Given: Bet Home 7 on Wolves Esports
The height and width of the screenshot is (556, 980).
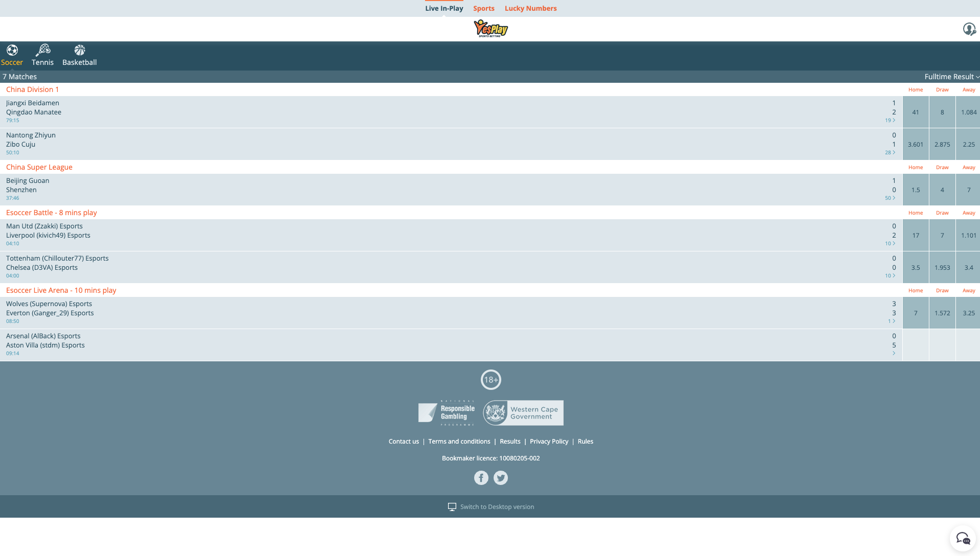Looking at the screenshot, I should [x=916, y=313].
